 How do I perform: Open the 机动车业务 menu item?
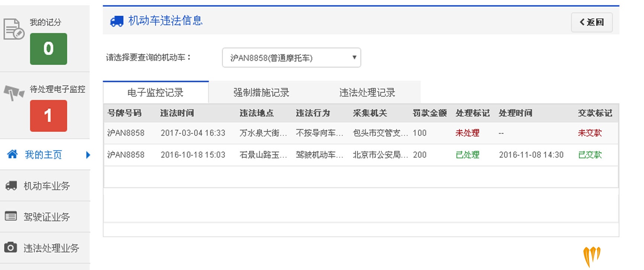pyautogui.click(x=47, y=186)
